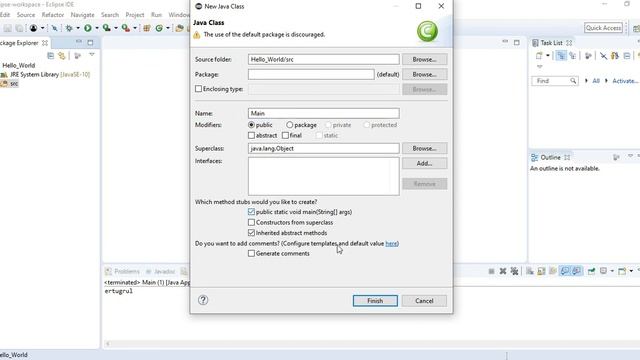Click Collapse All icon in Task List toolbar
This screenshot has height=360, width=640.
627,56
